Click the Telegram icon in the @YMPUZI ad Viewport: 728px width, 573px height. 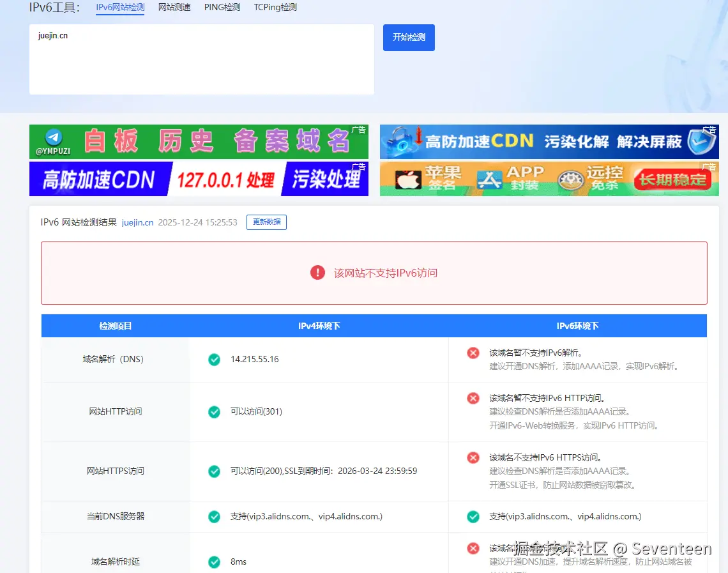tap(54, 137)
